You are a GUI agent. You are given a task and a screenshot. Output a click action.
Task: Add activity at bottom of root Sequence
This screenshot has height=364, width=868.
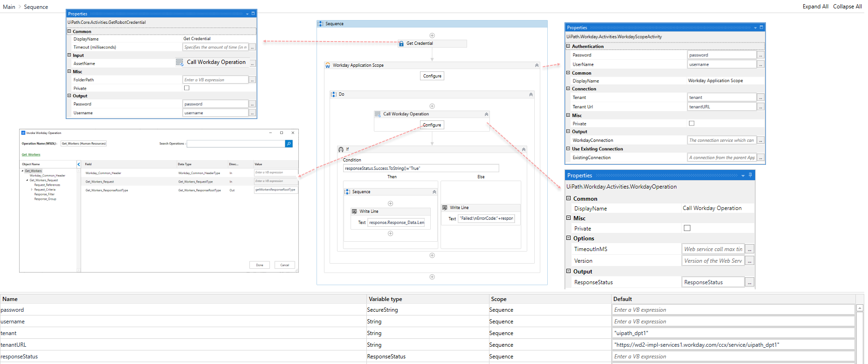tap(432, 277)
